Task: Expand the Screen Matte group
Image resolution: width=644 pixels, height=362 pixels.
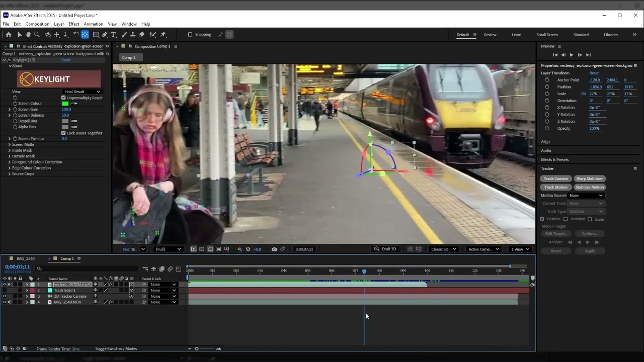Action: pos(10,145)
